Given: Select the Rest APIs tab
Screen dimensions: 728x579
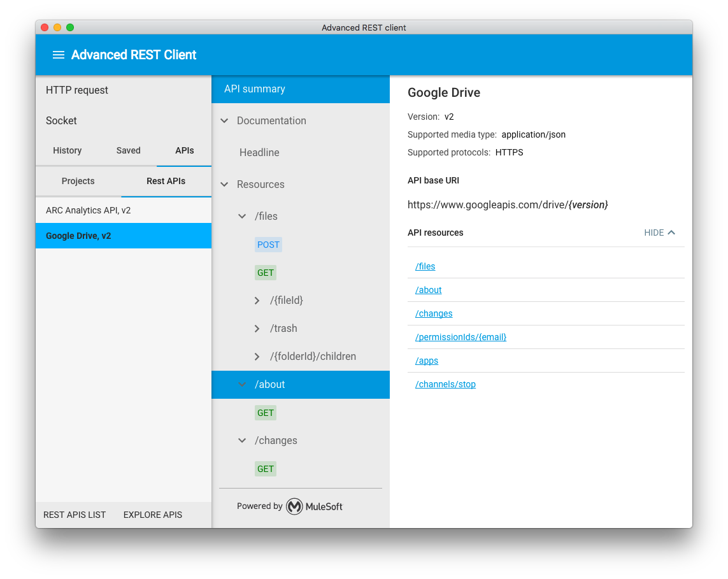Looking at the screenshot, I should tap(166, 181).
